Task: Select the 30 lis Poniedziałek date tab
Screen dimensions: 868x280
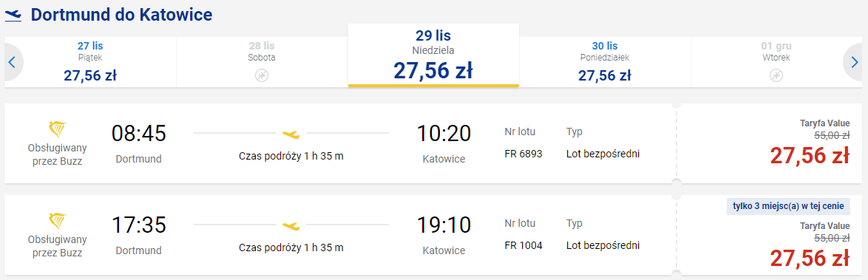Action: coord(605,62)
